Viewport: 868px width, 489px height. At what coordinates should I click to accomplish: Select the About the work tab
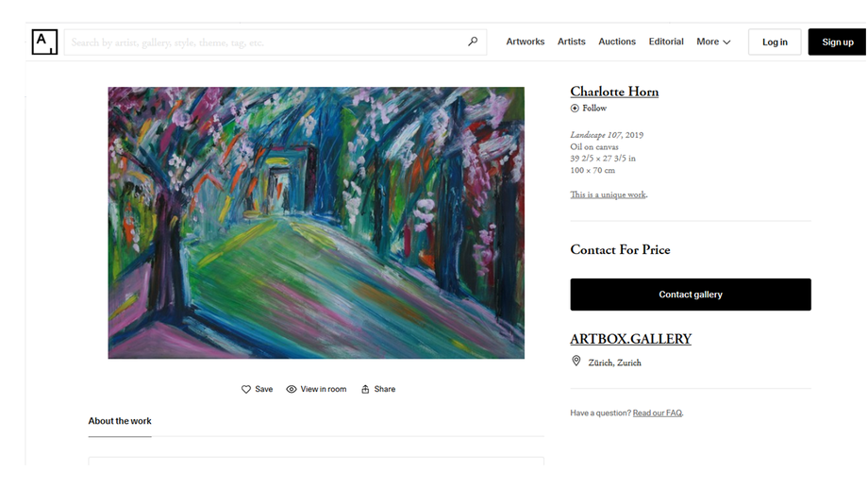click(x=120, y=421)
